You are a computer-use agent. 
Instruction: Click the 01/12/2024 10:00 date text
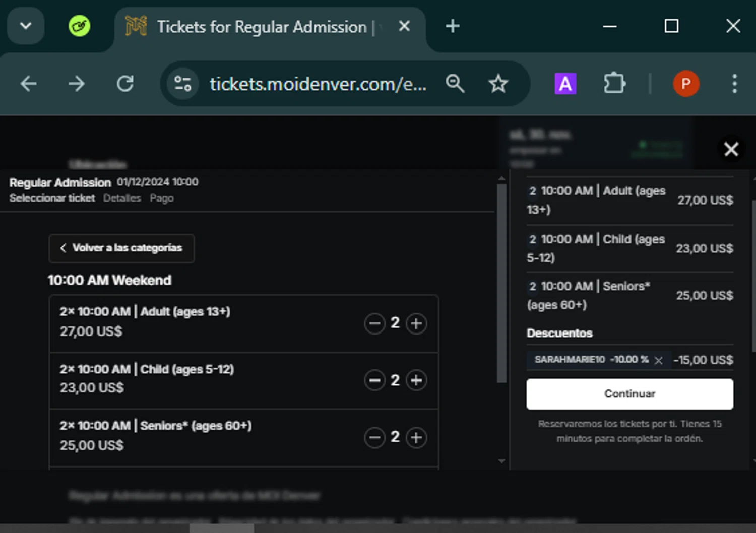158,182
